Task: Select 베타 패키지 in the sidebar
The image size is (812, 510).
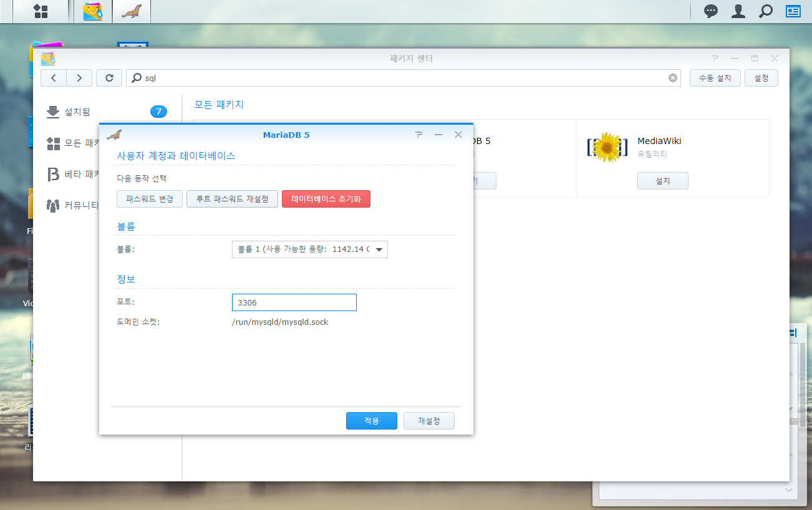Action: click(73, 174)
